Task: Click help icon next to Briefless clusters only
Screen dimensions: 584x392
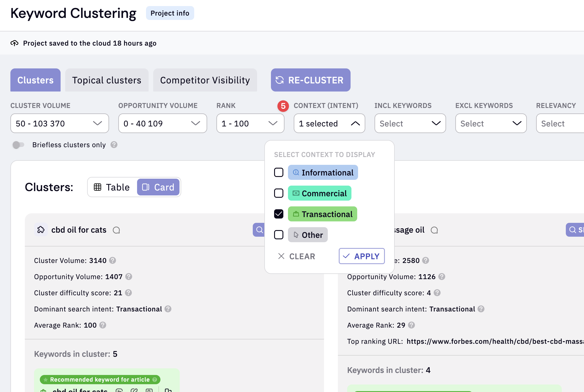Action: (114, 145)
